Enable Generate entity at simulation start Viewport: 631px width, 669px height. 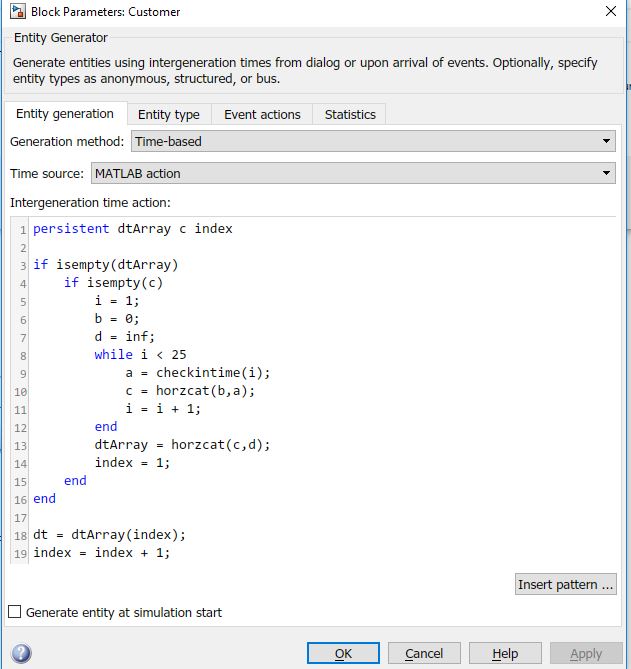15,612
